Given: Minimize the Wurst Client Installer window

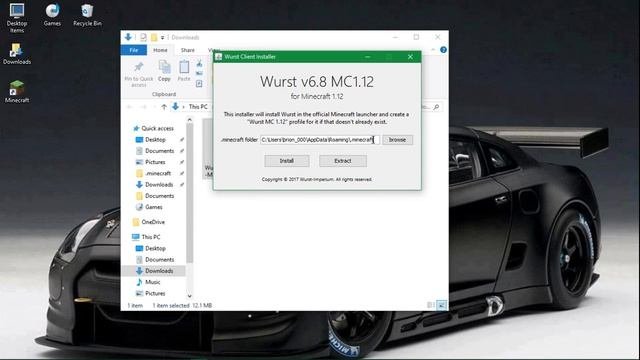Looking at the screenshot, I should coord(367,57).
